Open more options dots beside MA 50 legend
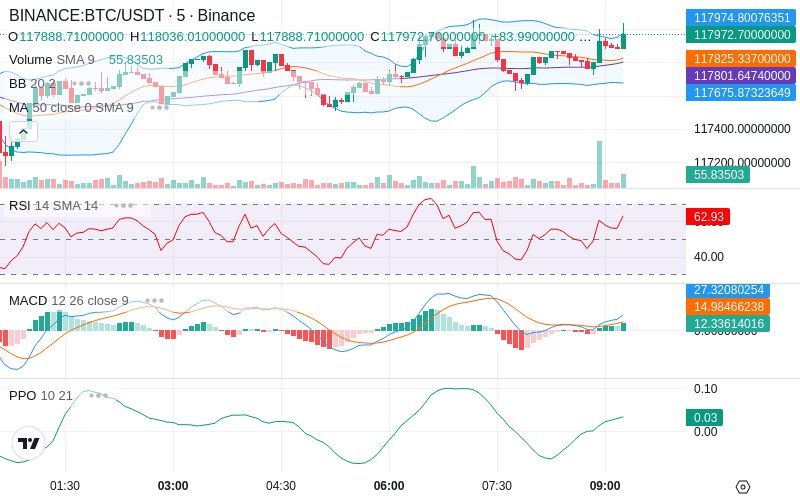 (x=159, y=108)
